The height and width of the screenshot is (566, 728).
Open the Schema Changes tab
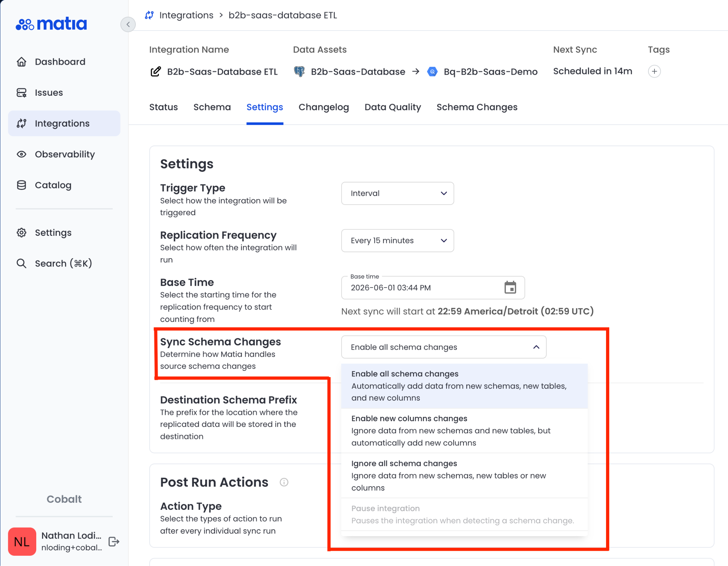coord(477,107)
